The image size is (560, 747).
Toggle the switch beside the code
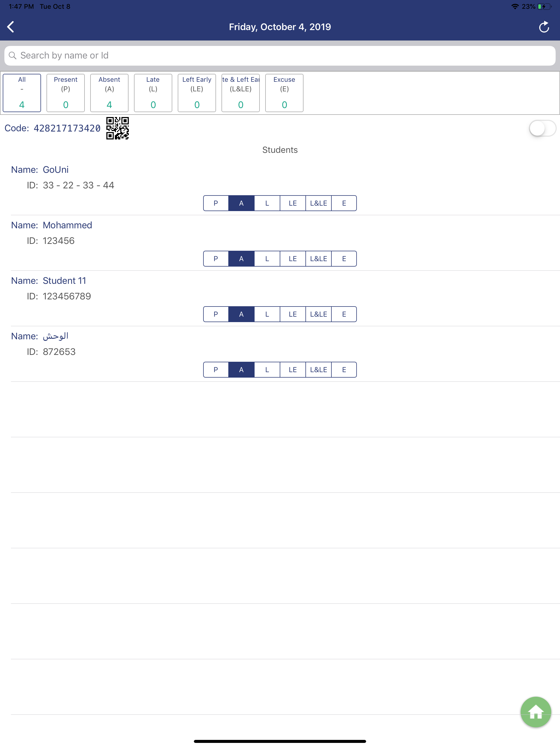coord(542,128)
